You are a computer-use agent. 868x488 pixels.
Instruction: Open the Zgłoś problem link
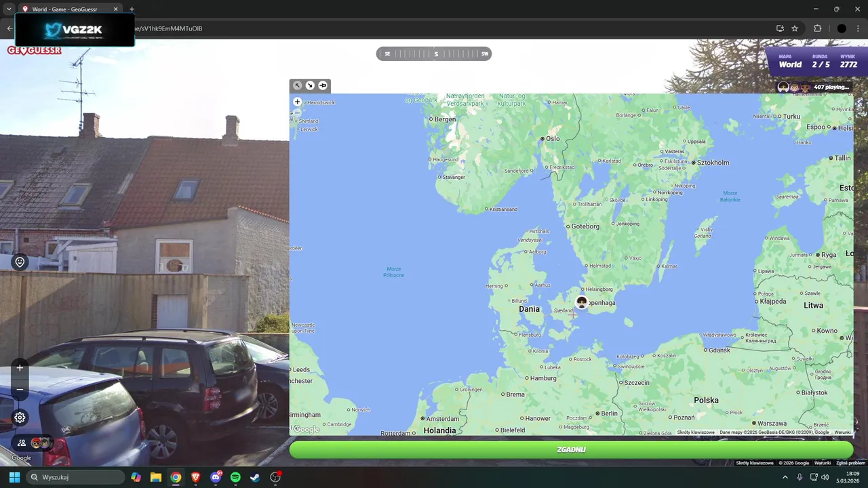point(850,463)
